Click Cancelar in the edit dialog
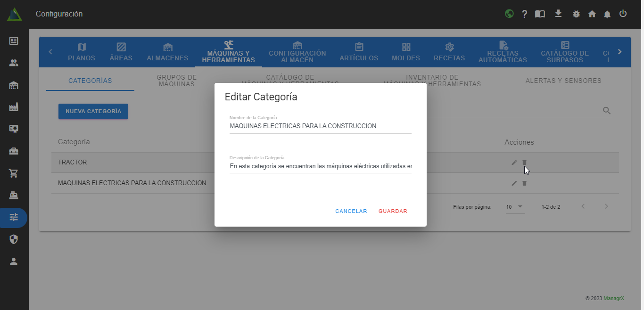Screen dimensions: 644x310 click(351, 211)
